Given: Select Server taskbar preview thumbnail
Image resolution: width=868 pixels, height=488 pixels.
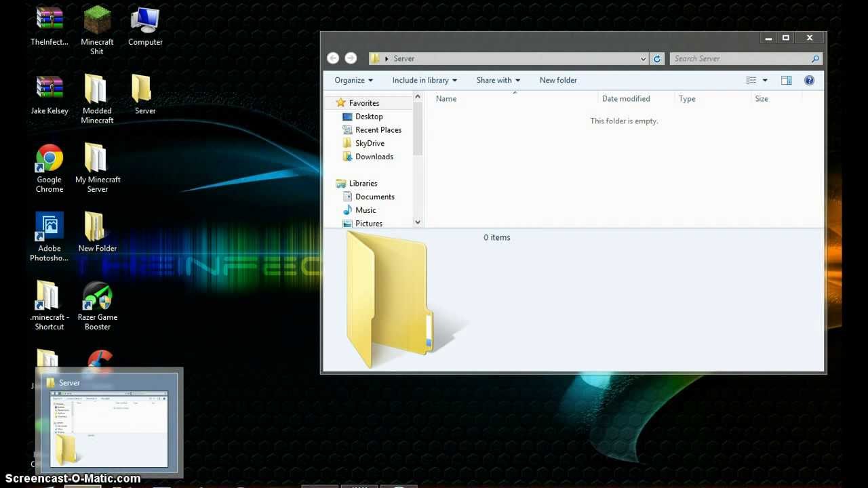Looking at the screenshot, I should point(109,423).
